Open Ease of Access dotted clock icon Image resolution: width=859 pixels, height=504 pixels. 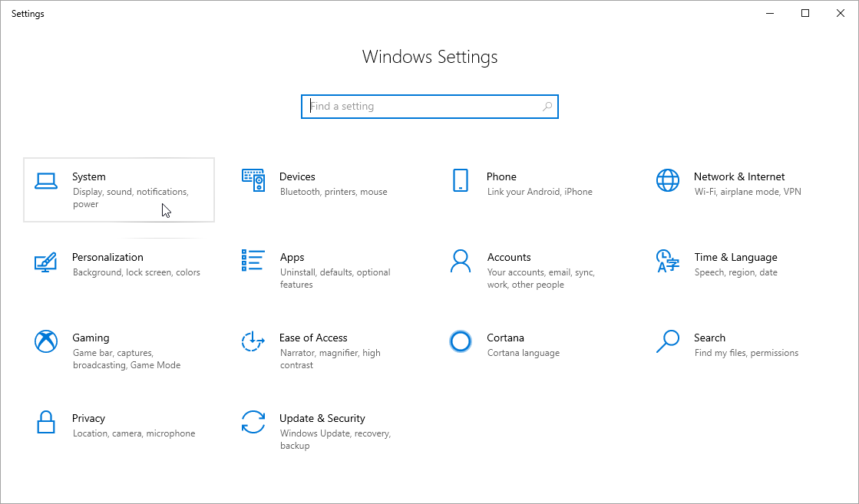(253, 341)
